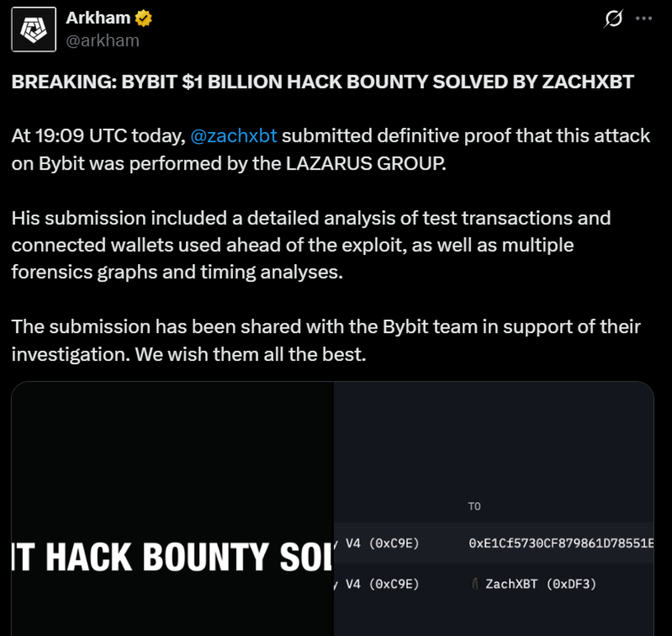Click the TO column header in the image
The image size is (672, 636).
click(476, 506)
